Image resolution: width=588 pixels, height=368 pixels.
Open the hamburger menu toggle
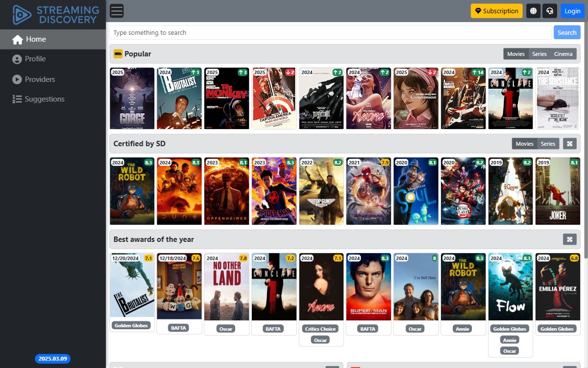pyautogui.click(x=117, y=11)
